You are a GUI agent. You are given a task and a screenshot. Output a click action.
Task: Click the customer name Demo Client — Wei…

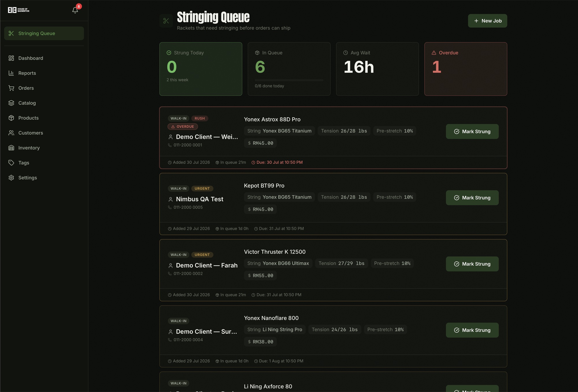[207, 137]
